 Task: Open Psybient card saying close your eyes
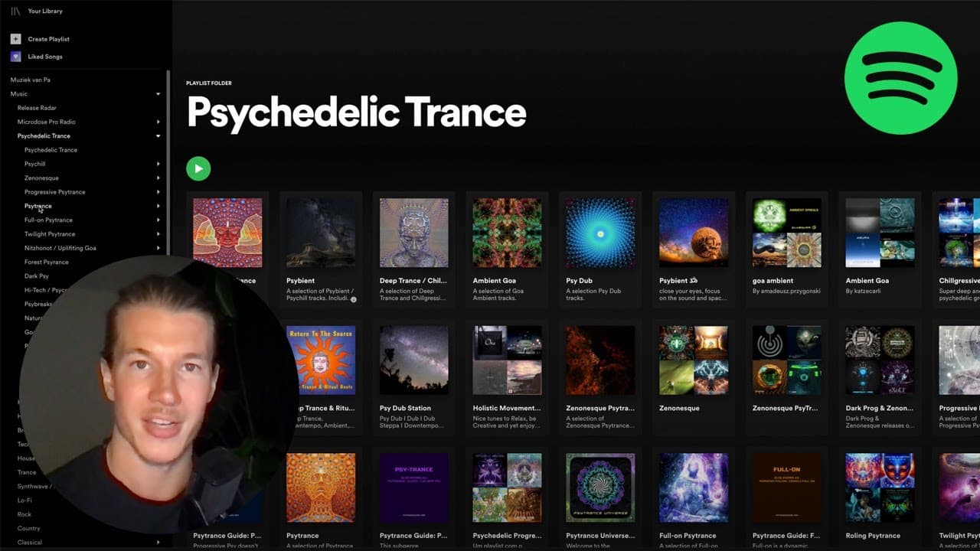point(694,249)
